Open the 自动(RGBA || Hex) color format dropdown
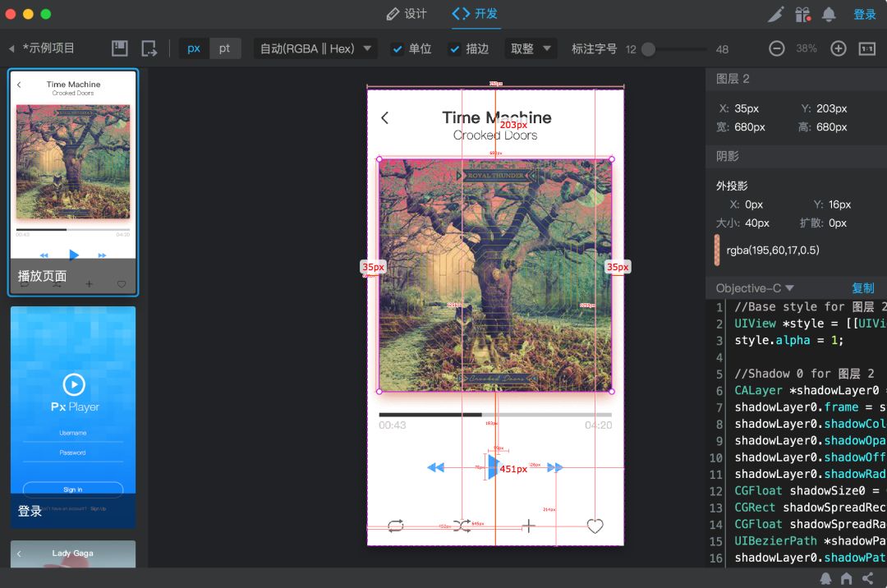 pos(315,48)
